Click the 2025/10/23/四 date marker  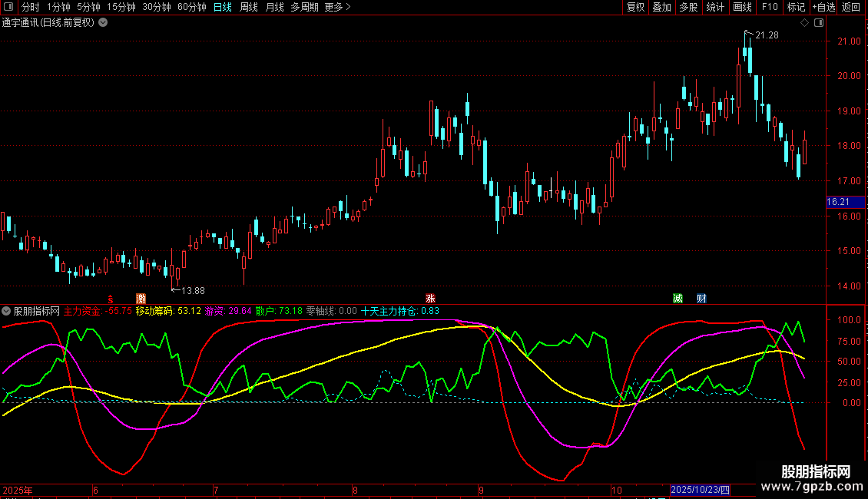[701, 490]
